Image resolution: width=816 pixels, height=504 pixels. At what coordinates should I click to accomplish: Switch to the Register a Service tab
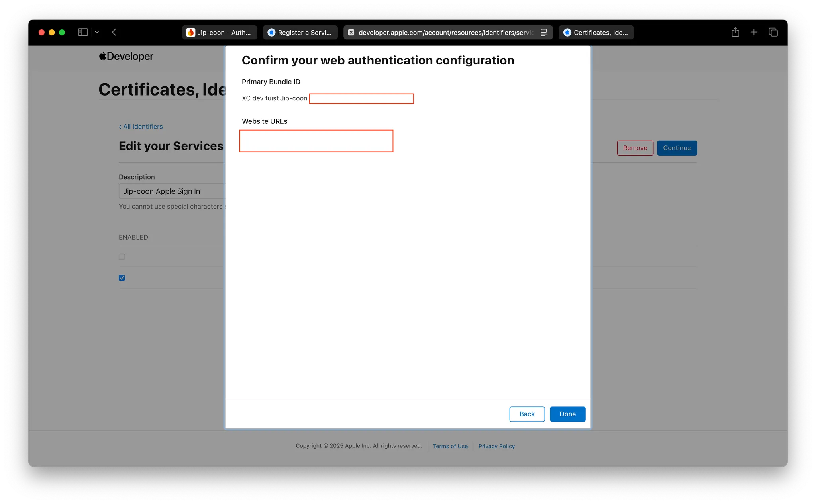point(300,33)
